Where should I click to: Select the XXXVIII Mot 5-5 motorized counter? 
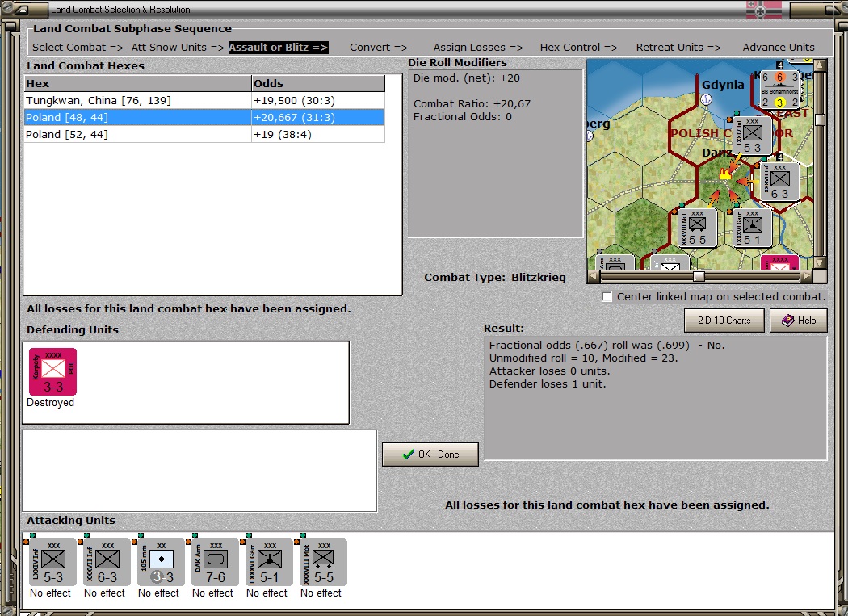pos(323,562)
